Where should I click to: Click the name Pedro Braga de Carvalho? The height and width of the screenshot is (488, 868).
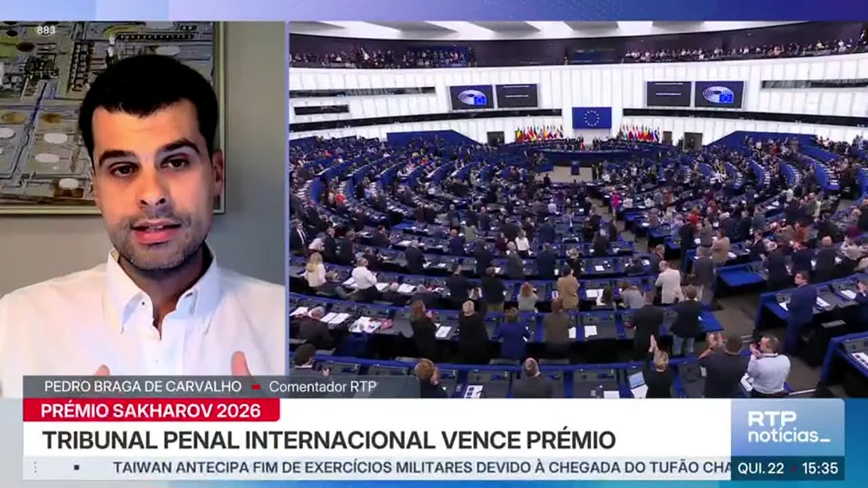click(143, 386)
